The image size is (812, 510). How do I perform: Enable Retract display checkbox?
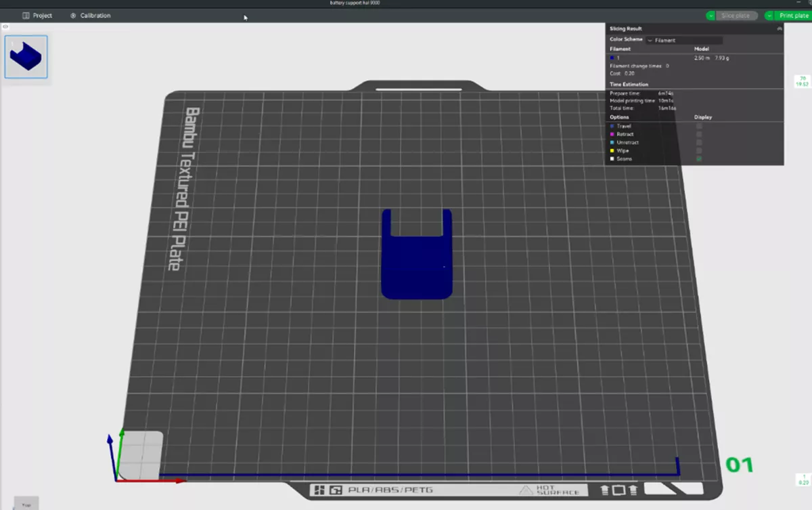click(699, 134)
